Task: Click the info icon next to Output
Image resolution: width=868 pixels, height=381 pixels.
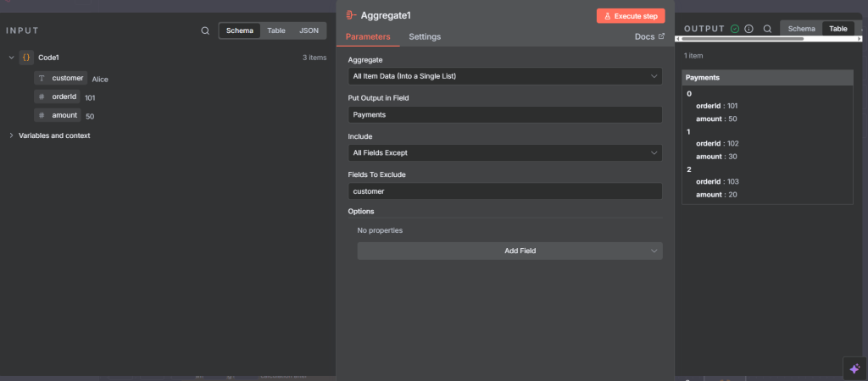Action: [748, 29]
